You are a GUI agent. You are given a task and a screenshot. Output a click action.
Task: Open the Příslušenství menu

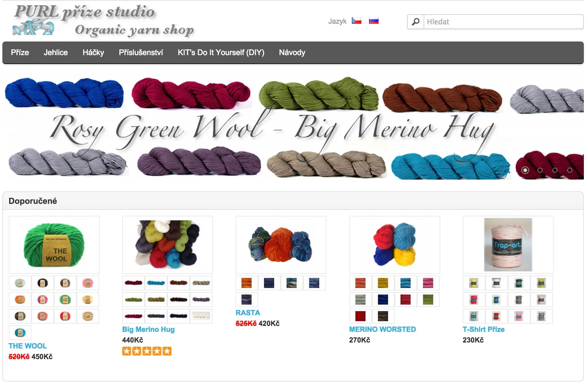(x=141, y=52)
